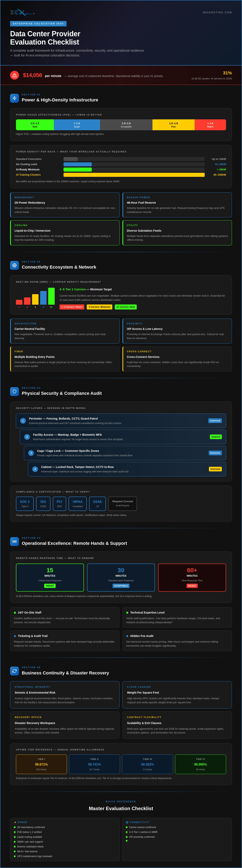Click the Tier IV 99.995% uptime card
242x868 pixels.
[200, 764]
